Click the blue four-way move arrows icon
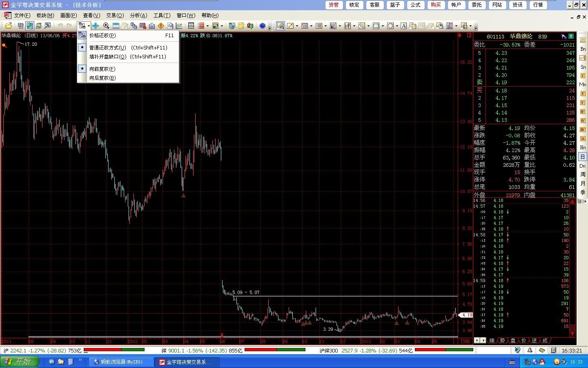 click(x=96, y=26)
